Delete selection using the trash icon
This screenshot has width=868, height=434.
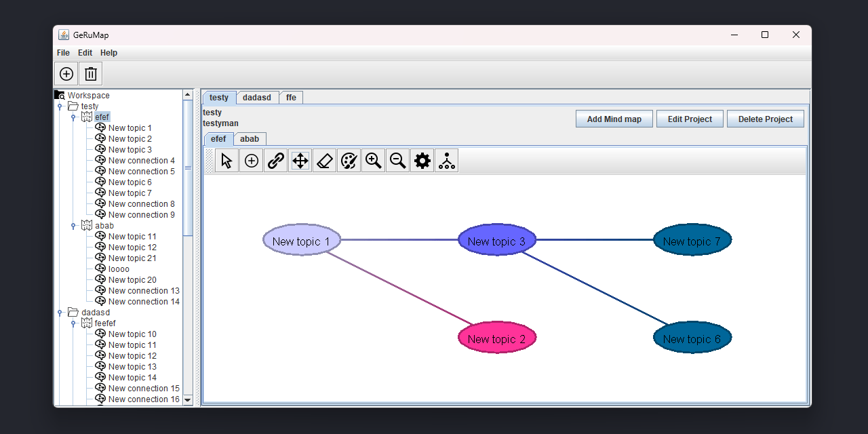(90, 73)
